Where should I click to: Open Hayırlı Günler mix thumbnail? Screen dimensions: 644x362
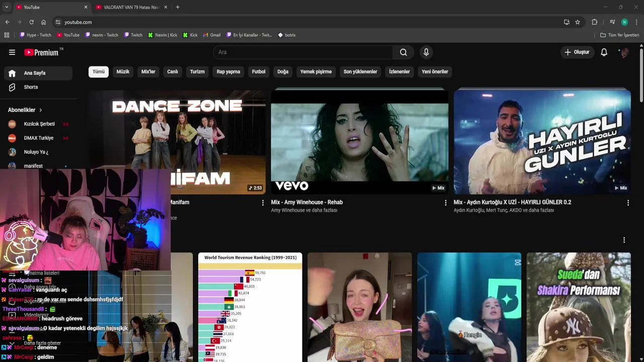(542, 142)
